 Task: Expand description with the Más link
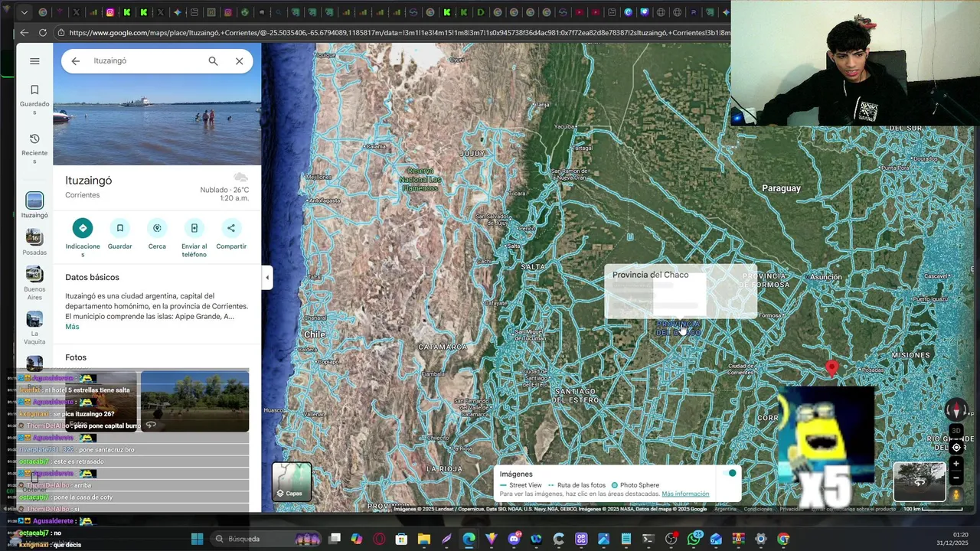pos(72,327)
